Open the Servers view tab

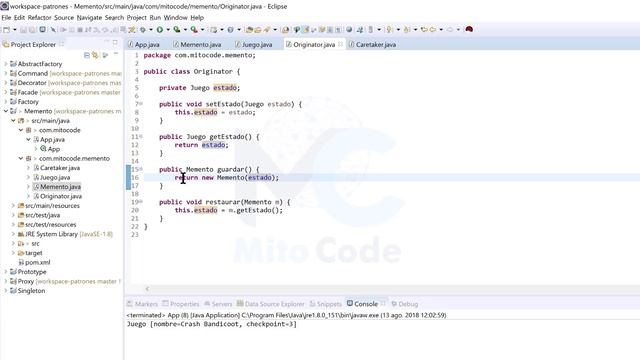(x=218, y=304)
